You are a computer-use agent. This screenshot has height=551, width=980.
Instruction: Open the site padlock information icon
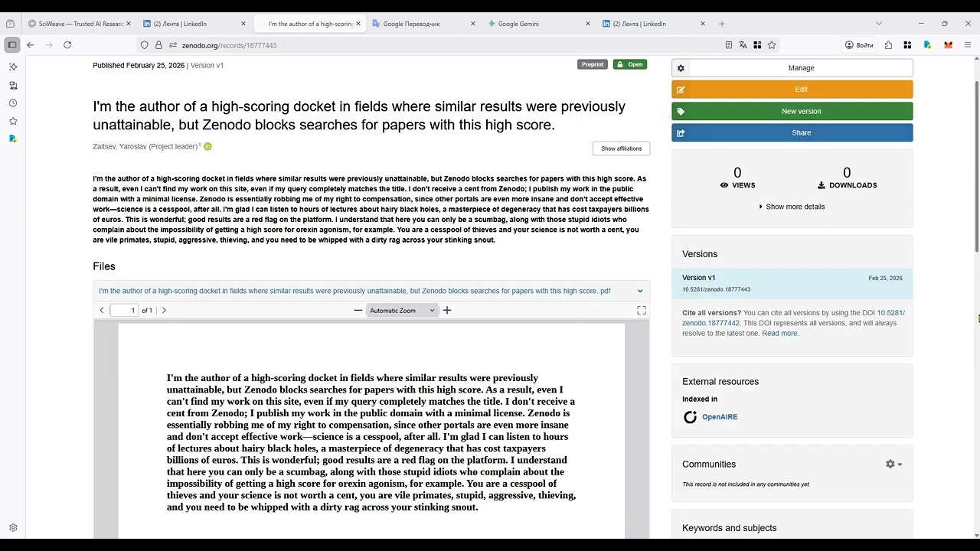pos(158,45)
